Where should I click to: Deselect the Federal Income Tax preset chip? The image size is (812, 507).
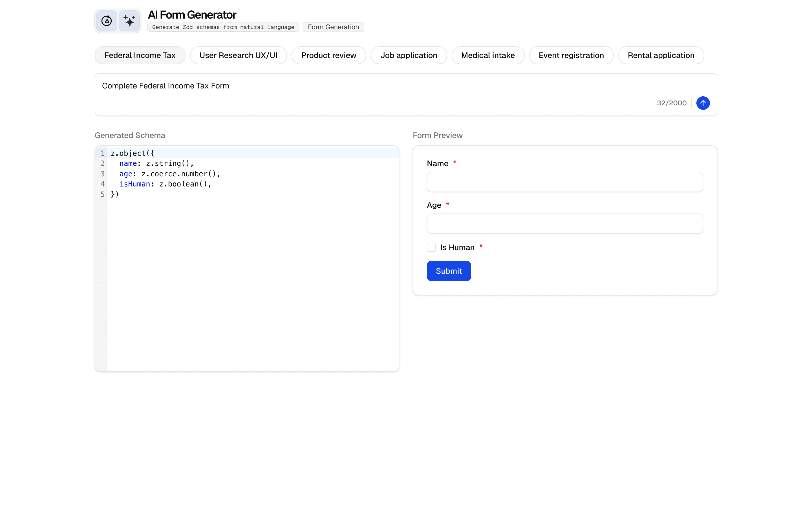coord(140,55)
